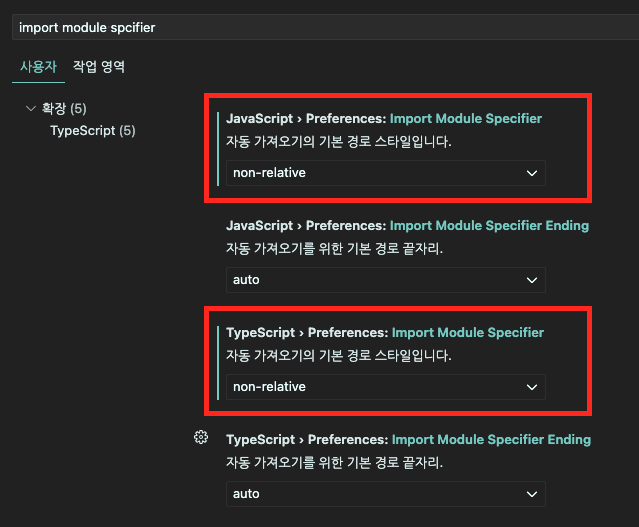Open TypeScript Import Module Specifier dropdown

pos(386,387)
